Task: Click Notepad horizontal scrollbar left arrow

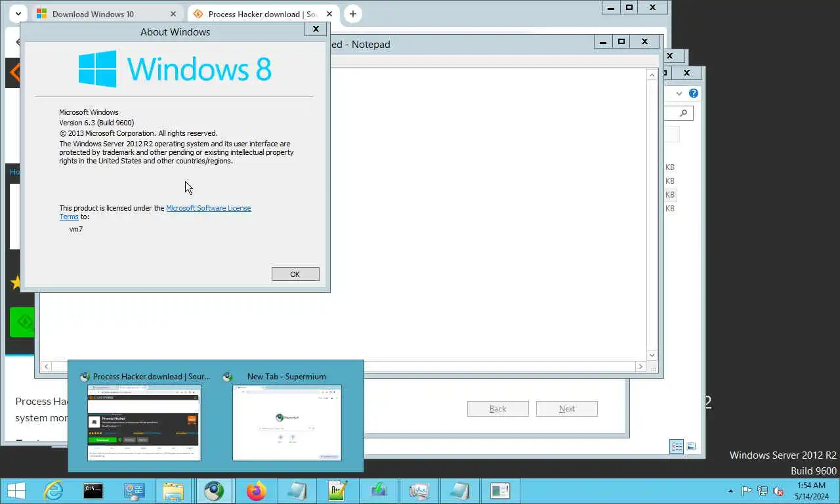Action: click(46, 366)
